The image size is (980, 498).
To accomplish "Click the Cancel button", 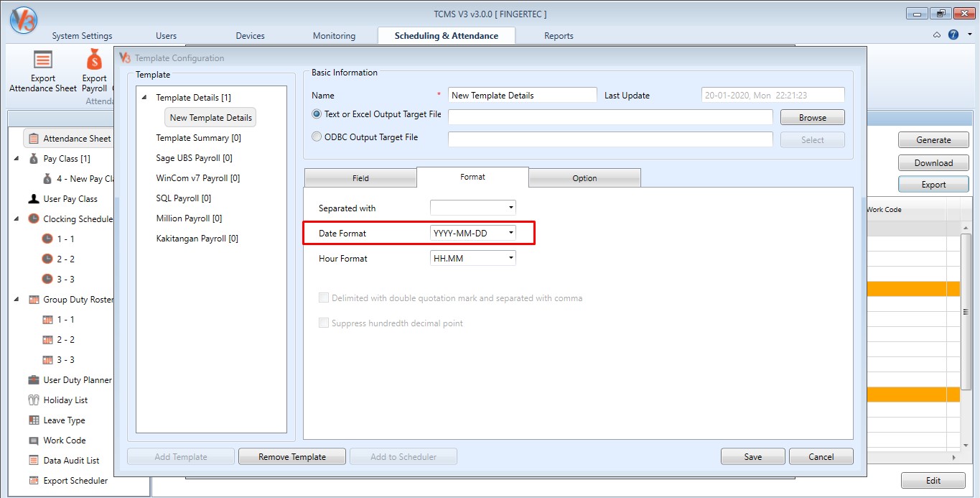I will click(x=821, y=456).
